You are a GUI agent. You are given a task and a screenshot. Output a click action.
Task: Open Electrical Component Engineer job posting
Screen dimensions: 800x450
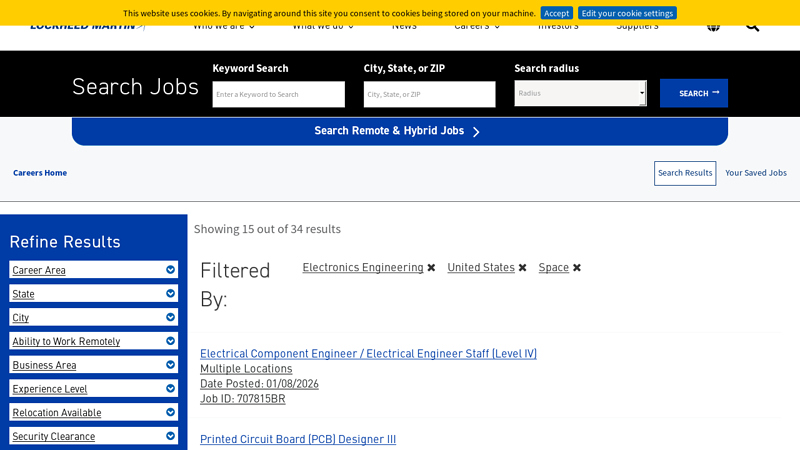(368, 354)
